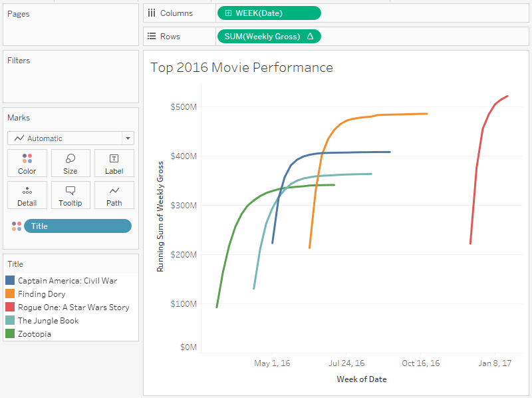Click the Filters shelf header
Viewport: 532px width, 398px height.
(x=18, y=60)
